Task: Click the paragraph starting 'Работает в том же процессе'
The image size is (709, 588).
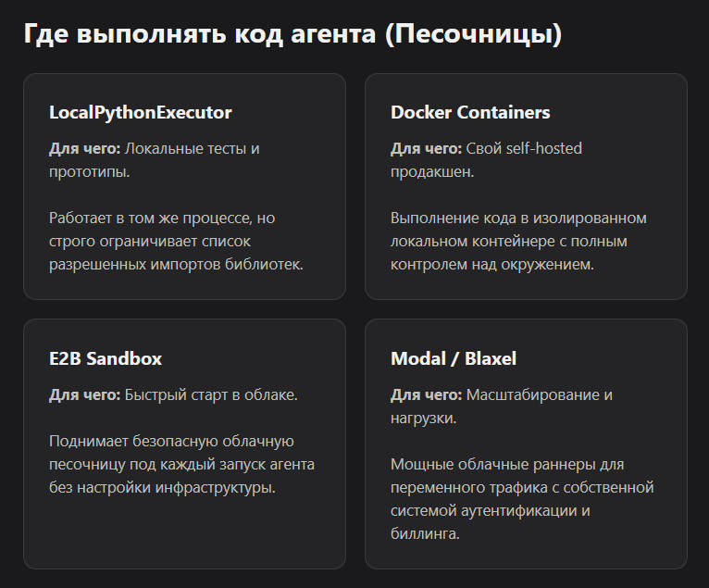Action: 176,241
